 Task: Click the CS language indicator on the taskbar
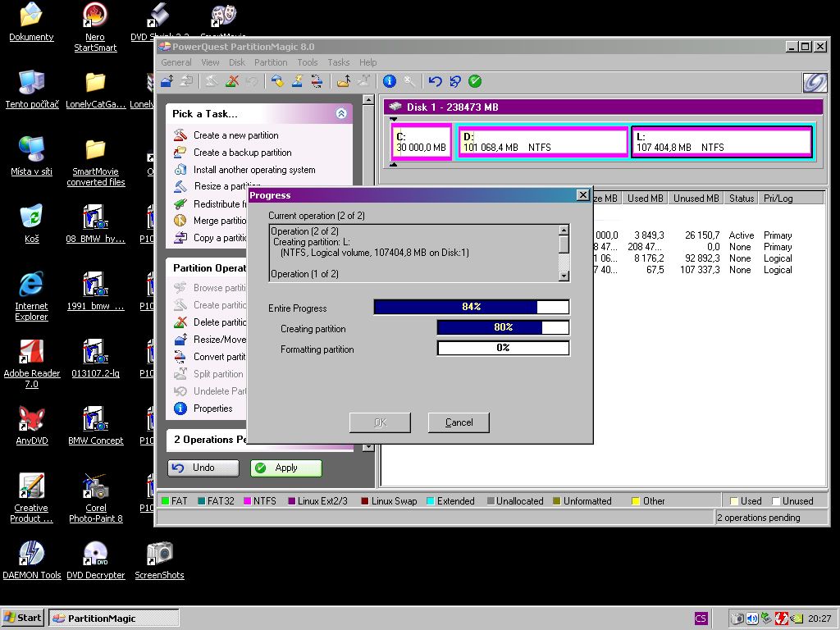[701, 619]
